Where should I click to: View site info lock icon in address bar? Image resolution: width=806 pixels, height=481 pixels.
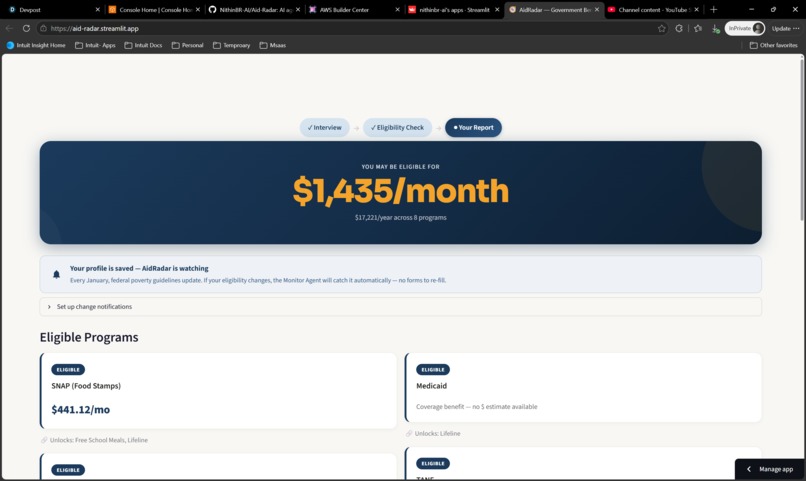pyautogui.click(x=44, y=28)
